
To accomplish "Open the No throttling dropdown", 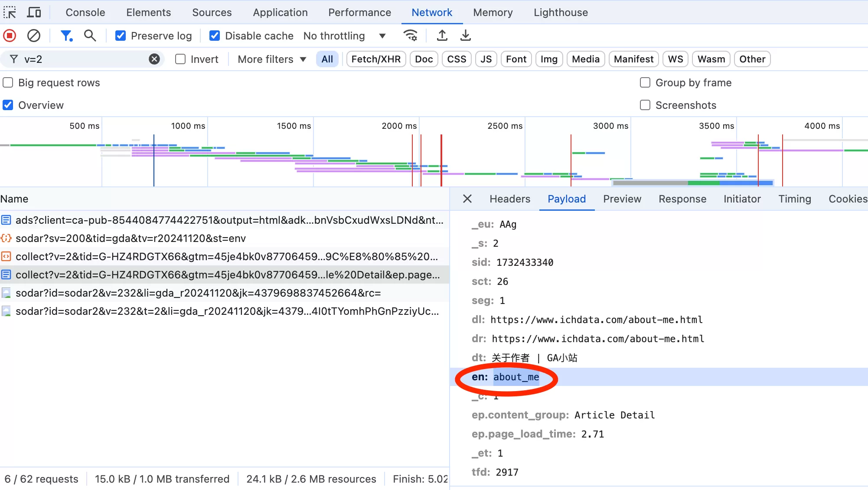I will pos(345,36).
